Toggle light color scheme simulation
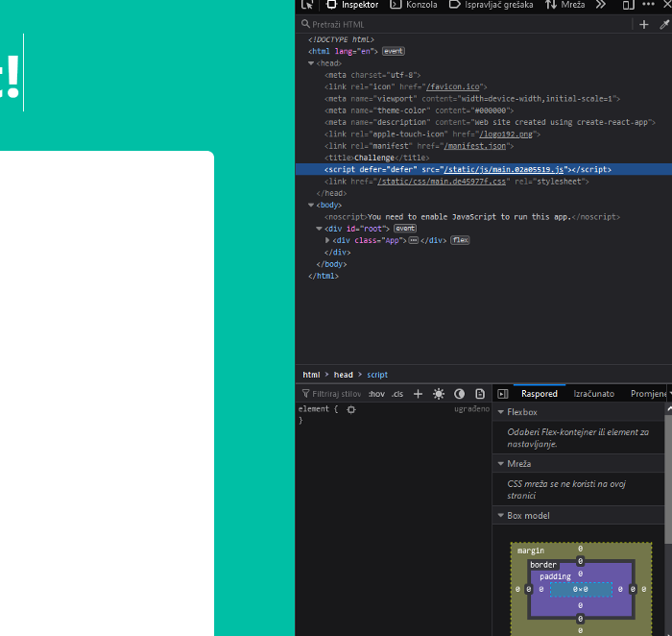The height and width of the screenshot is (636, 672). coord(439,394)
